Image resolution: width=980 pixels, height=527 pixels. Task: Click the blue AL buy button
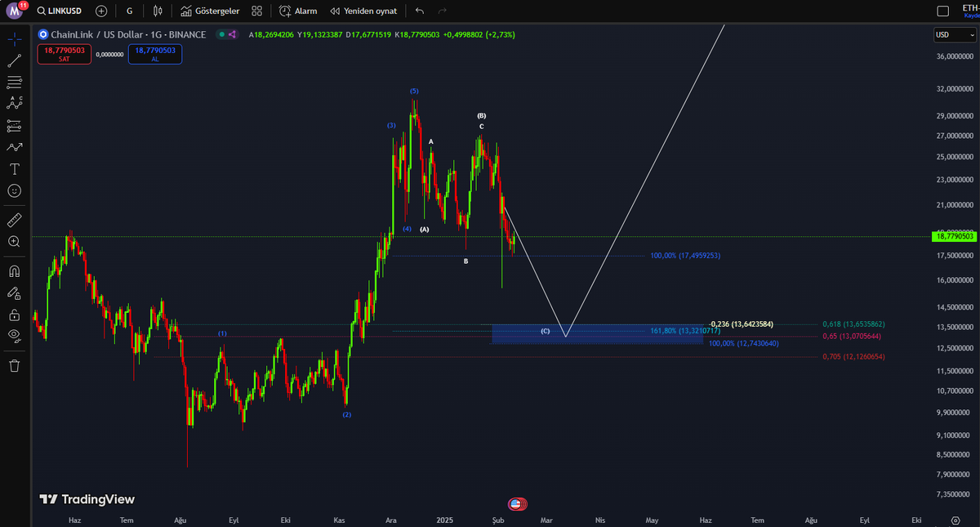(x=155, y=54)
